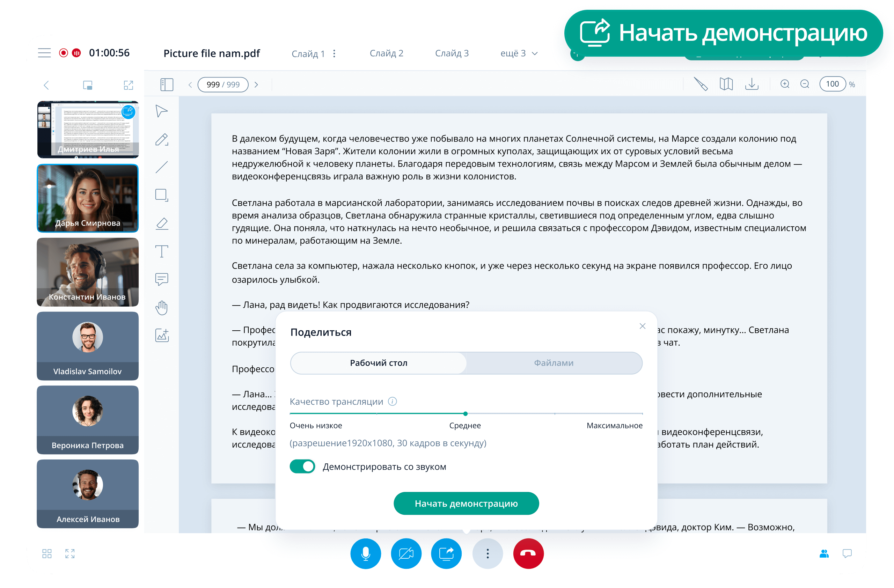Switch to Слайд 2 tab
The image size is (894, 588).
coord(387,53)
